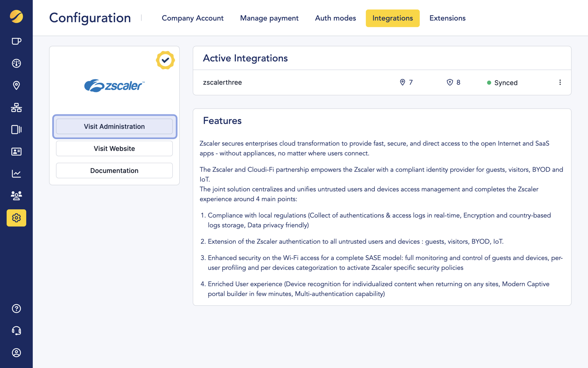
Task: Switch to Manage payment section
Action: tap(269, 18)
